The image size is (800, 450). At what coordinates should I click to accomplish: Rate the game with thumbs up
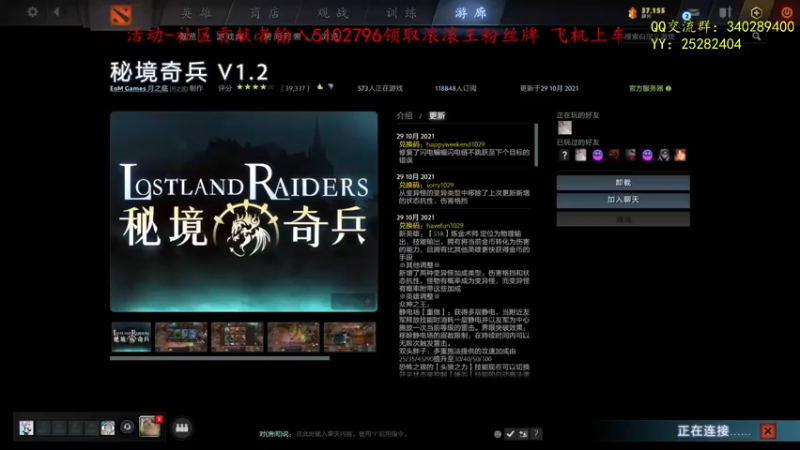[320, 87]
